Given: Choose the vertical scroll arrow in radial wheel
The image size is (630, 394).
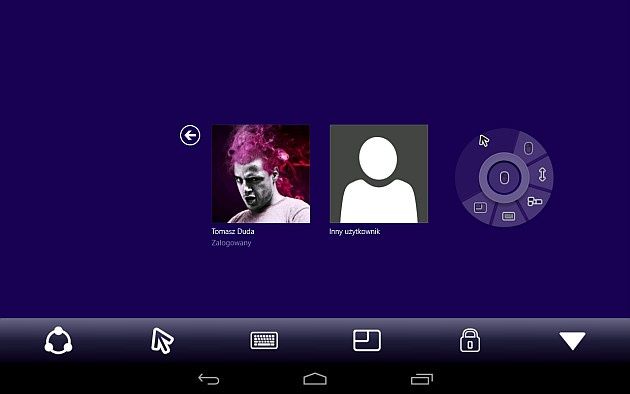Looking at the screenshot, I should [542, 174].
